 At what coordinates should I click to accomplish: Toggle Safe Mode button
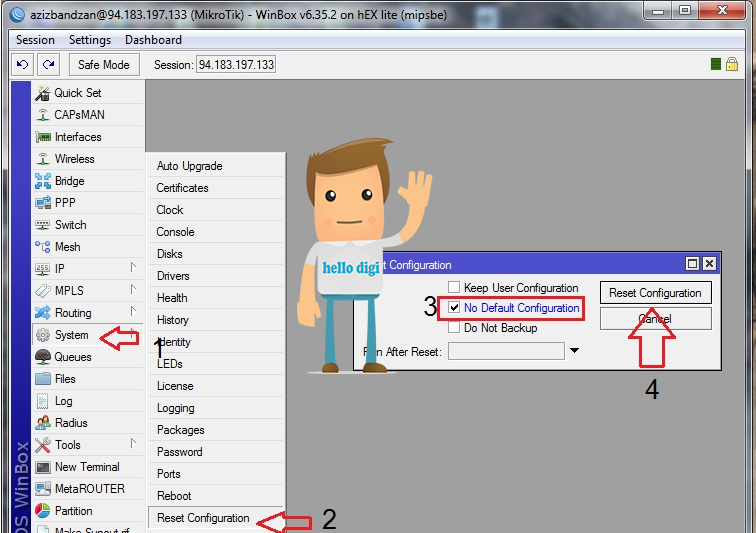click(x=104, y=65)
